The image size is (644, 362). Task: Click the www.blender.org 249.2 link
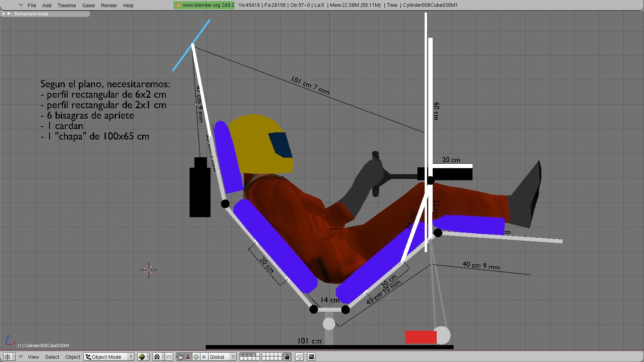click(204, 5)
